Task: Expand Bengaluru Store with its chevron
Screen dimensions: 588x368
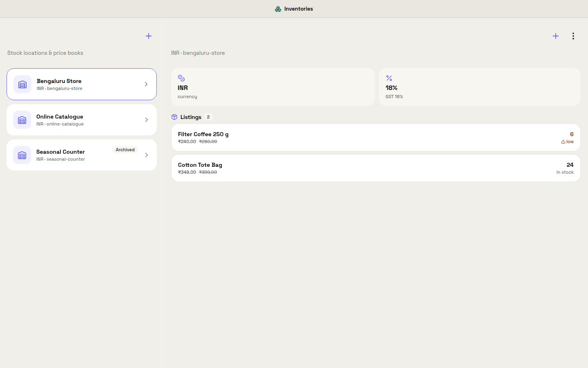Action: [x=146, y=84]
